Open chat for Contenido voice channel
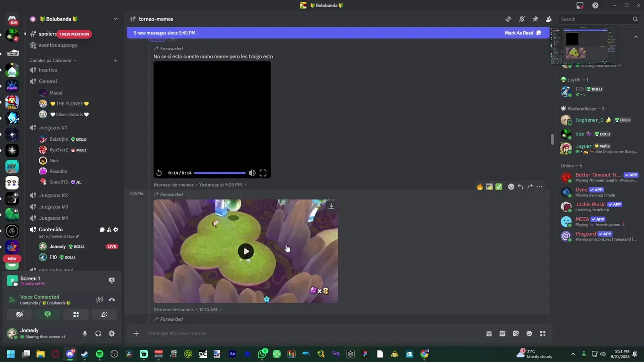This screenshot has height=362, width=644. [102, 230]
